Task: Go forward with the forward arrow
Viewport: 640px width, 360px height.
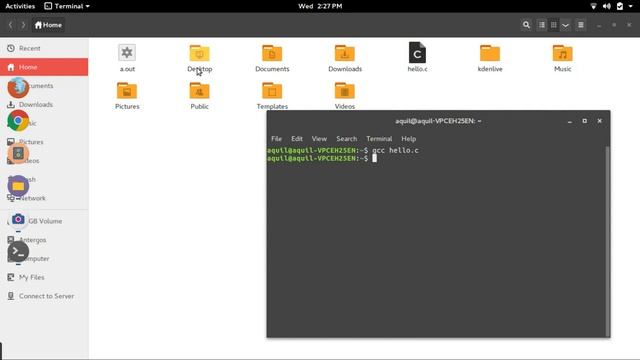Action: pos(23,25)
